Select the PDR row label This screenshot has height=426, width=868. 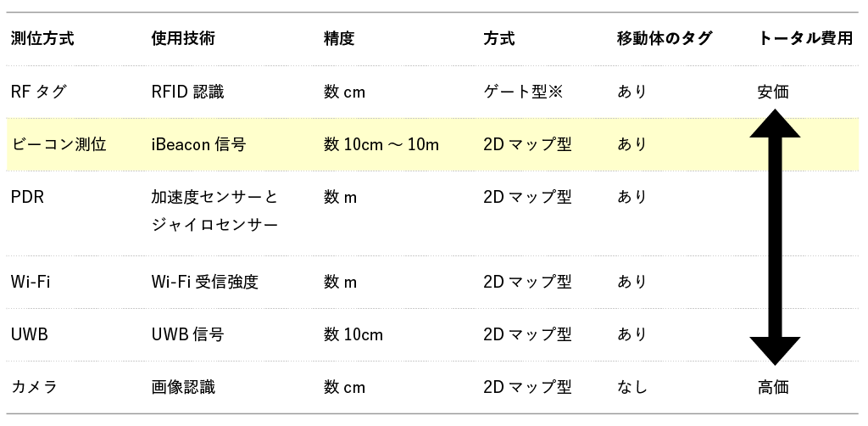pos(27,197)
